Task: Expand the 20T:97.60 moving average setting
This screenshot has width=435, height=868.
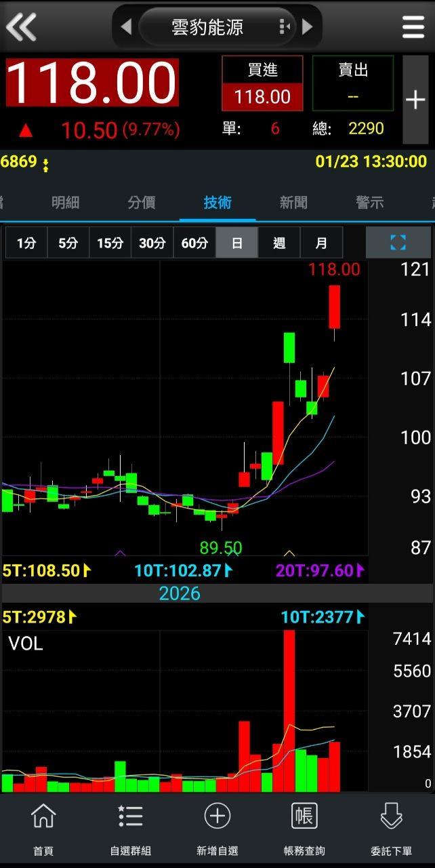Action: [x=320, y=570]
